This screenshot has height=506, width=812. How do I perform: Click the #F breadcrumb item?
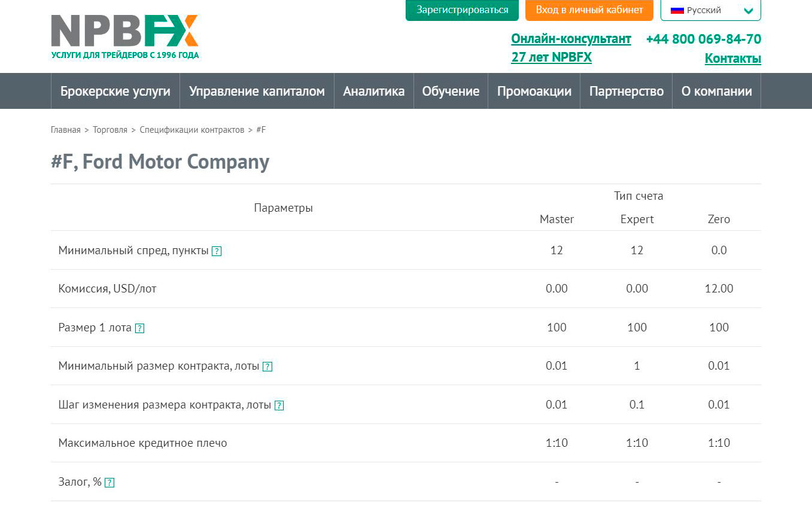[261, 130]
